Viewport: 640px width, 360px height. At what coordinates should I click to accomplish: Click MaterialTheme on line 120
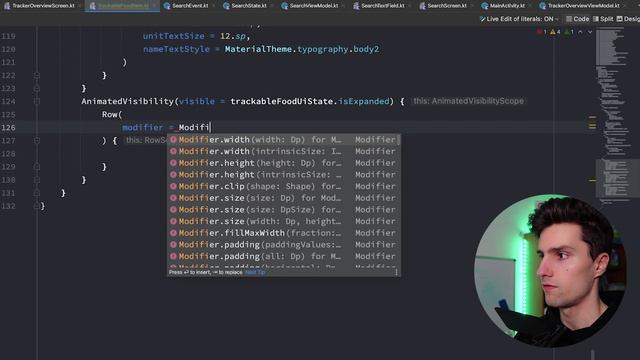click(x=259, y=49)
